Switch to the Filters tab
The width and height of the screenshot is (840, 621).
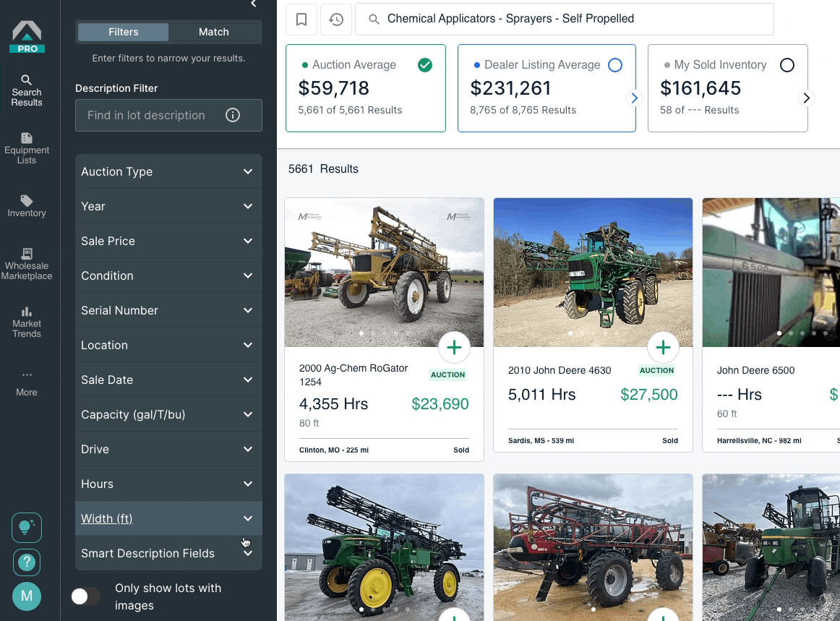point(123,32)
